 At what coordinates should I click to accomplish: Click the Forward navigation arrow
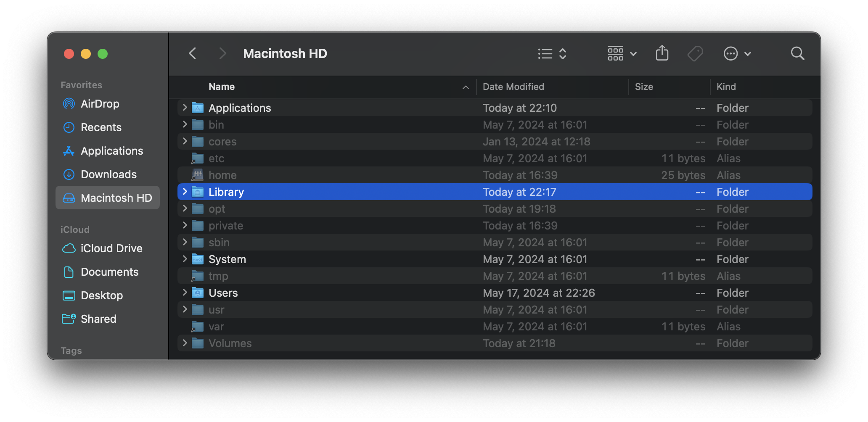click(222, 53)
